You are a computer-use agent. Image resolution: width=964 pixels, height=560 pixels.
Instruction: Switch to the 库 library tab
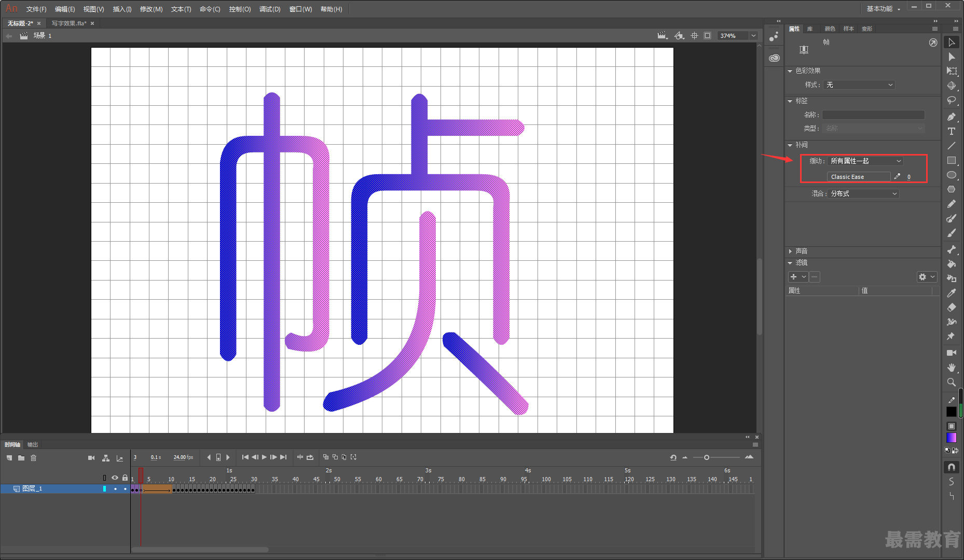pyautogui.click(x=810, y=29)
